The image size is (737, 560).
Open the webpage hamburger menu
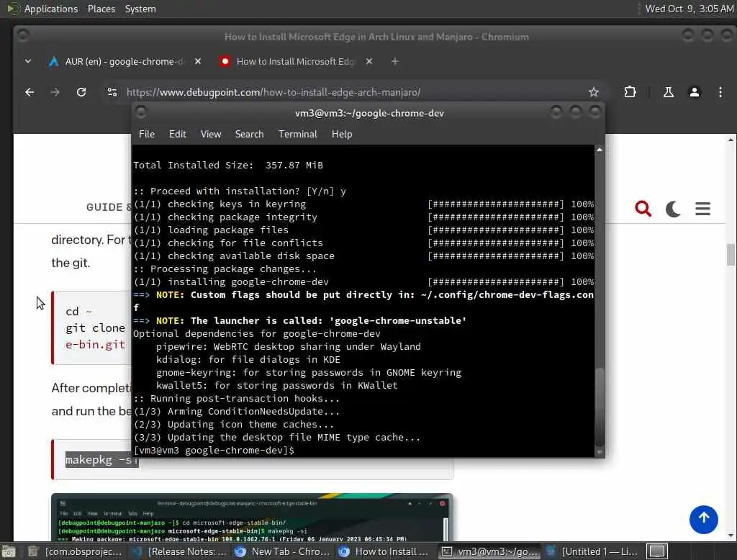click(702, 208)
